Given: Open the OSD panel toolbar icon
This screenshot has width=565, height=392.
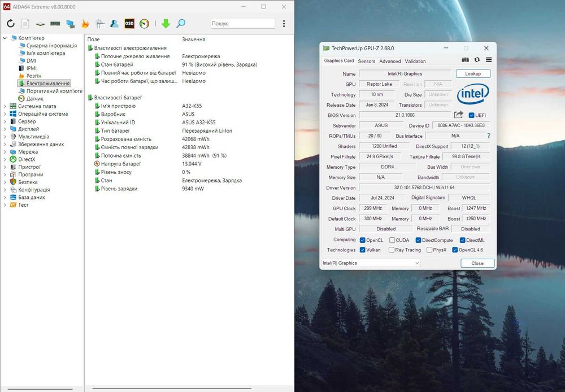Looking at the screenshot, I should tap(129, 24).
